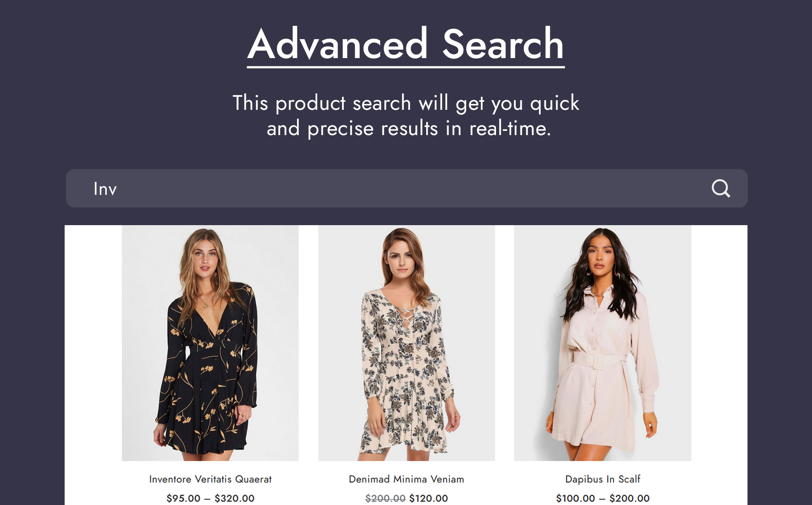
Task: Click the $100.00 minimum price of Dapibus
Action: pyautogui.click(x=576, y=498)
